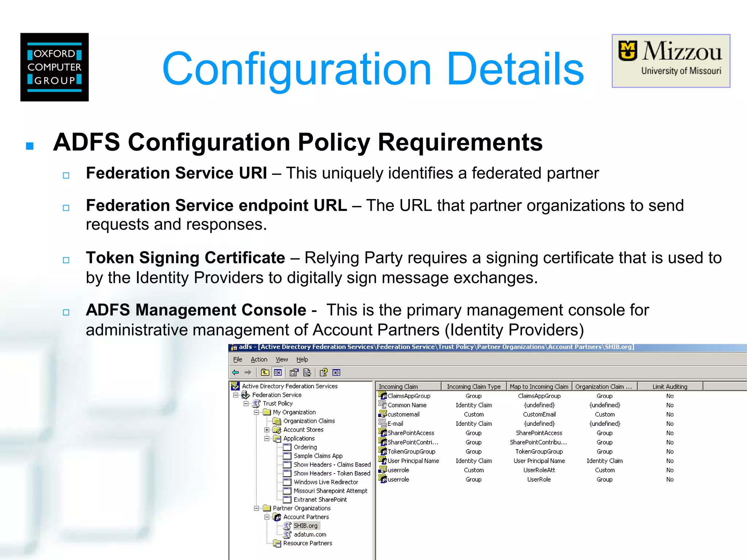Open Properties via toolbar icon
This screenshot has height=560, width=747.
(294, 372)
